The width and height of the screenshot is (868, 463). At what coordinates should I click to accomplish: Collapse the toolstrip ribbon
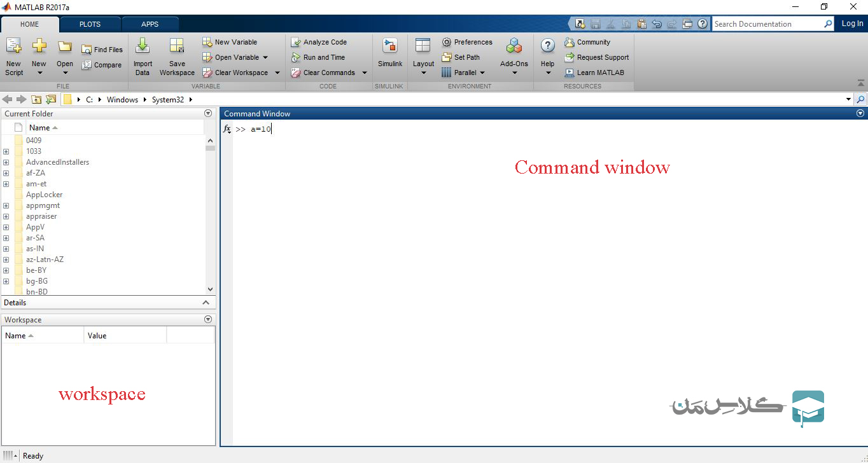pos(860,83)
